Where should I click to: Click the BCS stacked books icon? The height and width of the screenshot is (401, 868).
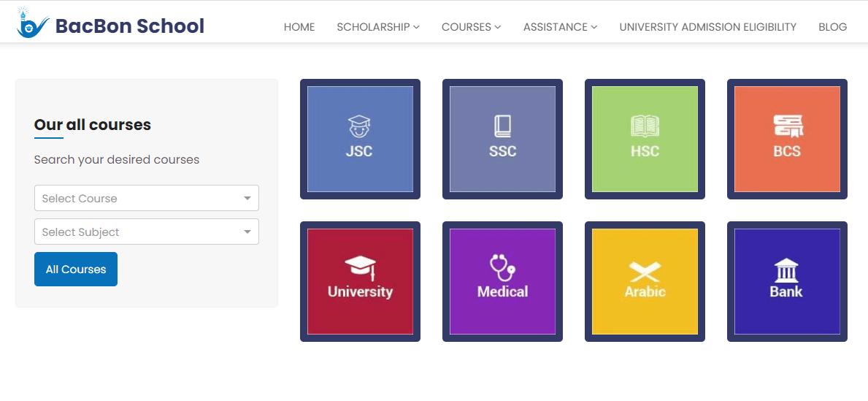787,139
